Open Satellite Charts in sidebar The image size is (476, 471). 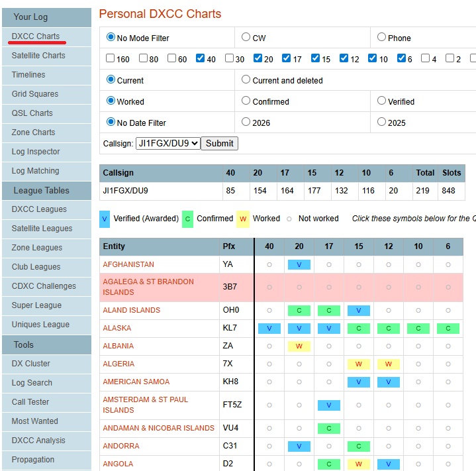coord(38,56)
